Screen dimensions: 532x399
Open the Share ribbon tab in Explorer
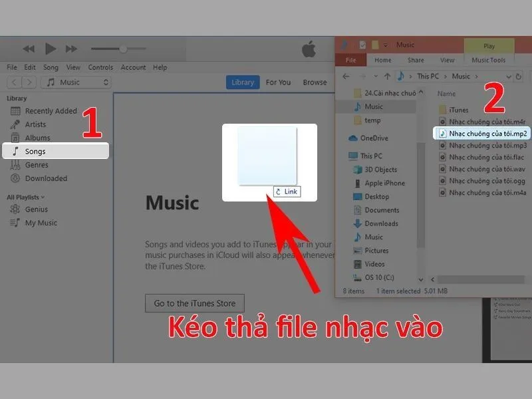(x=416, y=60)
